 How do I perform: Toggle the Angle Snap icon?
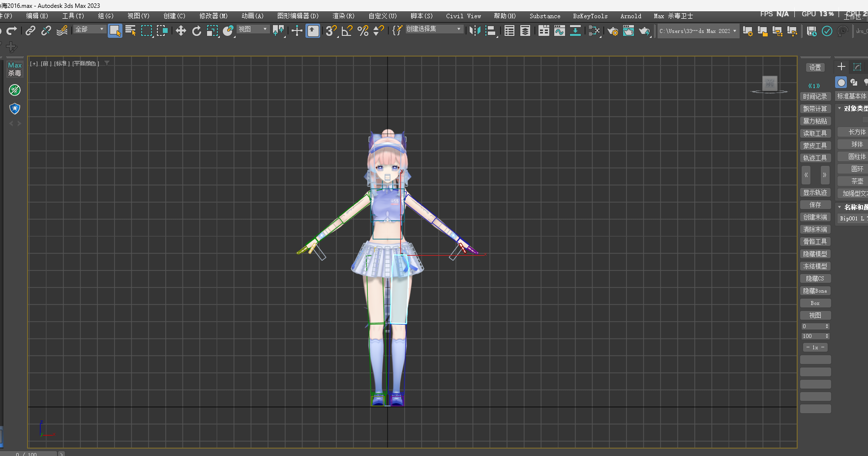point(347,31)
